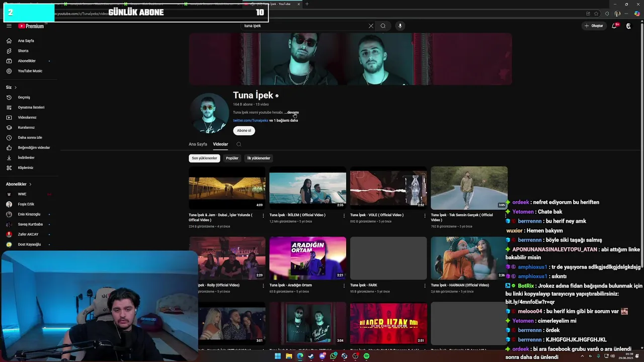
Task: Open a new browser tab with plus
Action: pyautogui.click(x=307, y=4)
